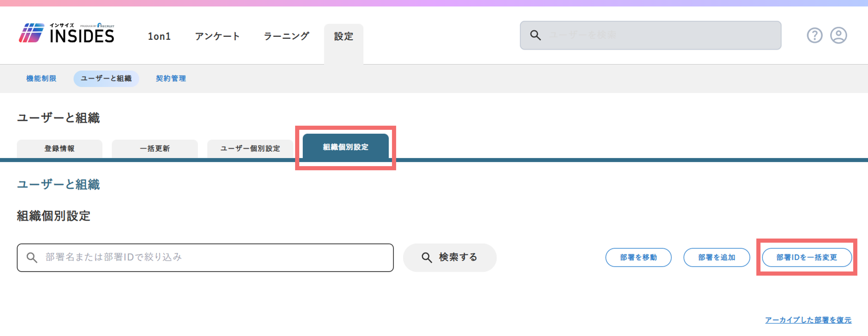Go to the 契約管理 sub-menu

tap(171, 79)
